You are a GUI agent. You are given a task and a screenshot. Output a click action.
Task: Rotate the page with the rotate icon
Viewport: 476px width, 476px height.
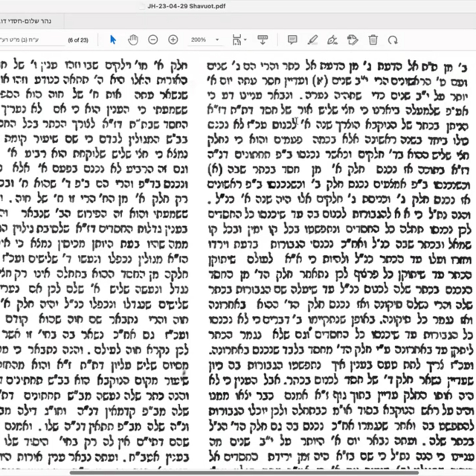point(393,40)
